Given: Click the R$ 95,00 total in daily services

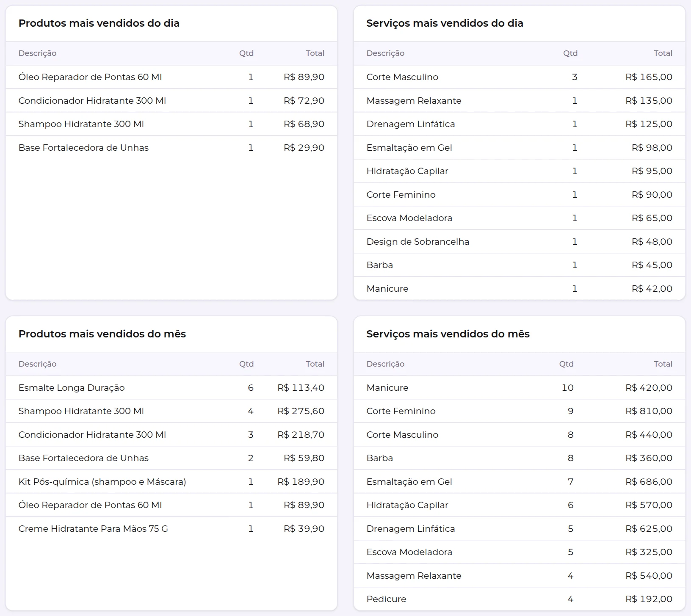Looking at the screenshot, I should tap(652, 171).
